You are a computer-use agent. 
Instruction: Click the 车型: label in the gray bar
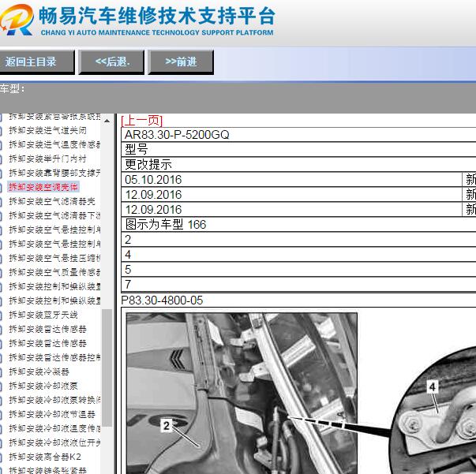(12, 89)
